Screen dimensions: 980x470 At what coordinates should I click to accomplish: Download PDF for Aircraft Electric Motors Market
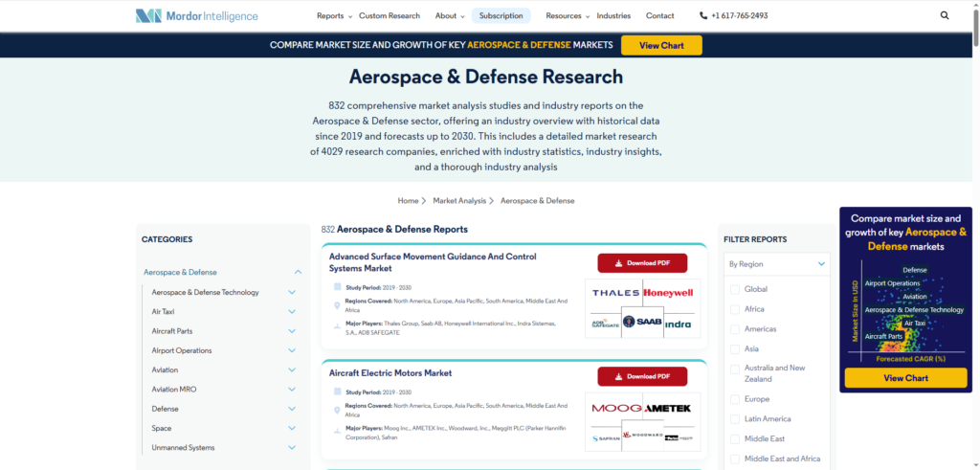point(642,376)
